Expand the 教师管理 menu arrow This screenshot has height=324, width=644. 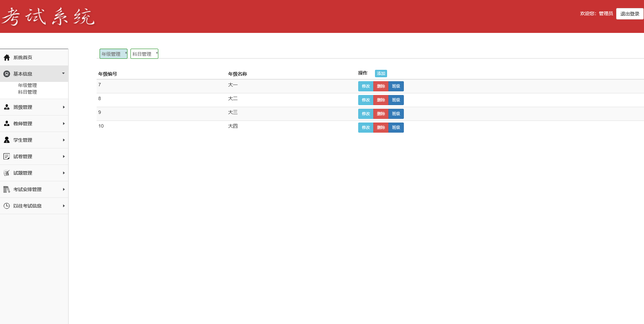click(x=64, y=124)
